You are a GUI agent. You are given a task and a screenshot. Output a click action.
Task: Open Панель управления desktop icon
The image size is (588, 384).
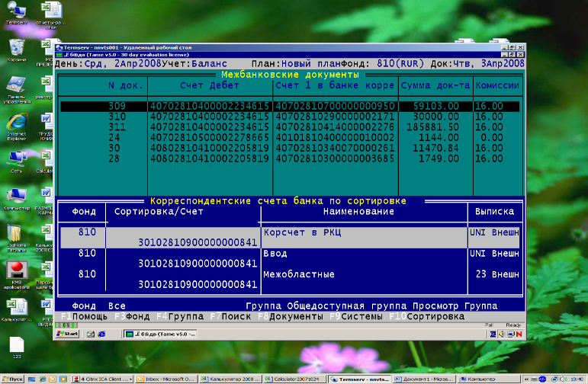(x=17, y=90)
